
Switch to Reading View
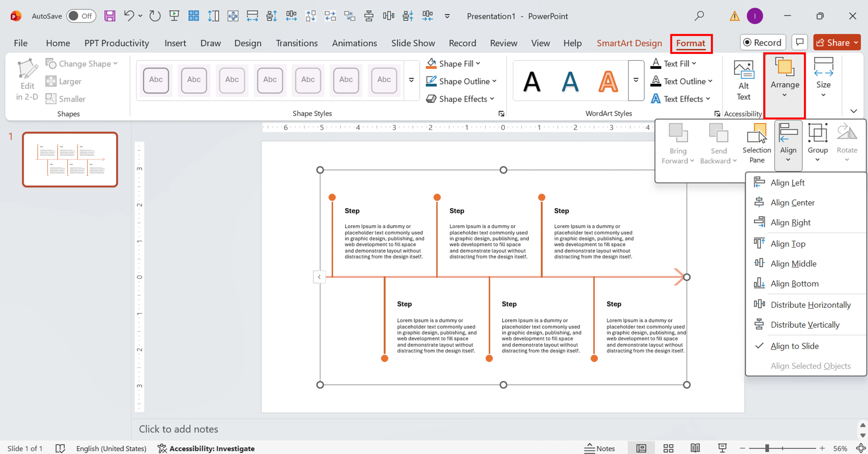coord(695,448)
